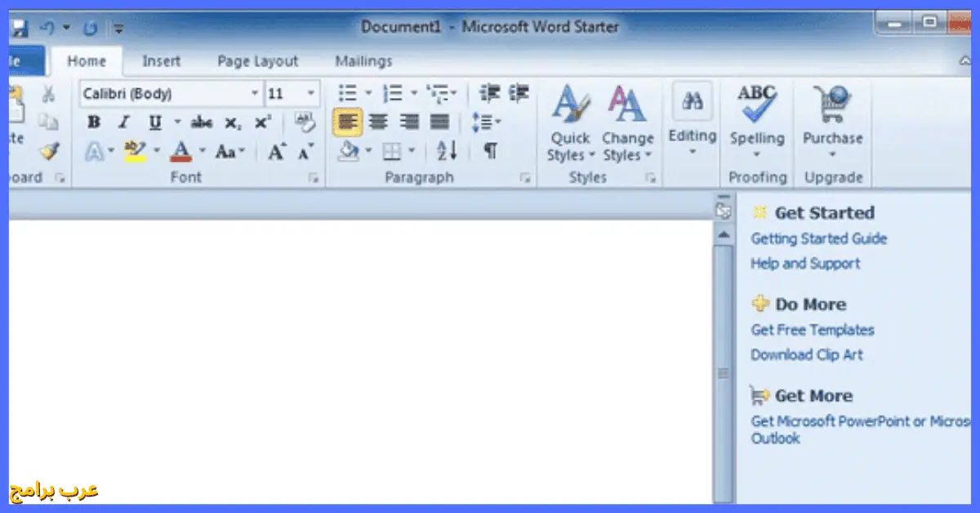Click Redo in Quick Access Toolbar
Viewport: 980px width, 513px height.
(91, 28)
